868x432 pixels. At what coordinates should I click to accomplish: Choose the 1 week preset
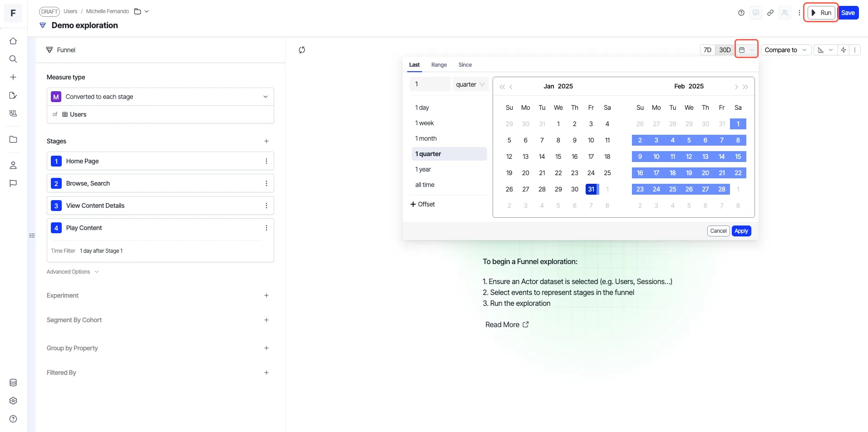(x=449, y=123)
